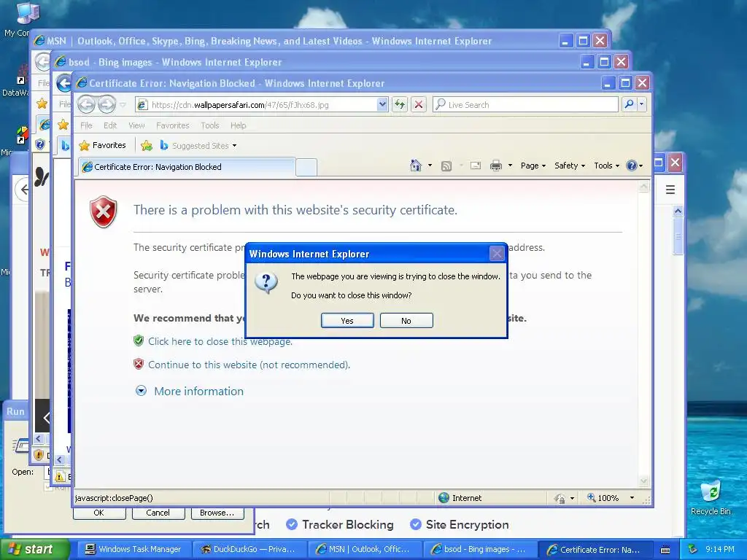Click the Favorites star button

[x=102, y=145]
